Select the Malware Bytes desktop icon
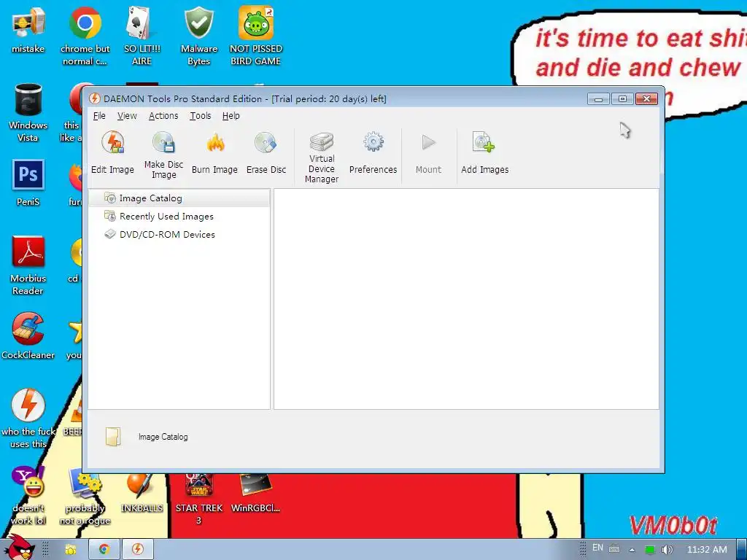 tap(198, 36)
